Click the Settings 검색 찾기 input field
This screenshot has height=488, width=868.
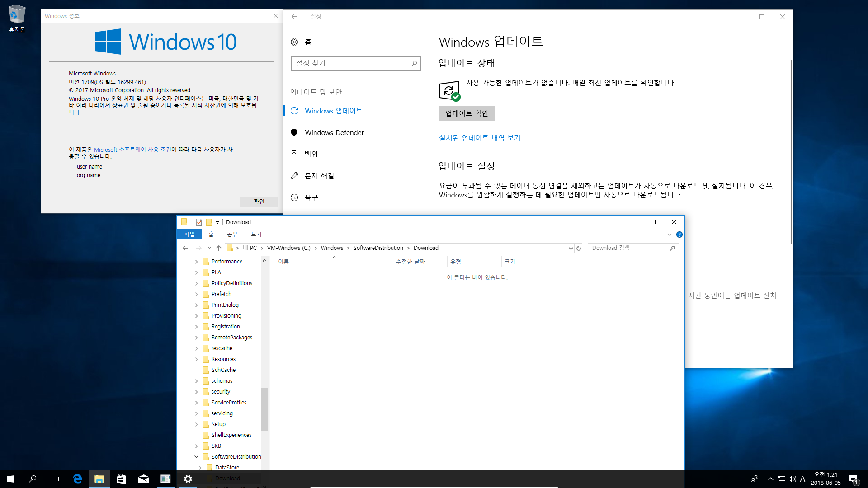pyautogui.click(x=355, y=63)
